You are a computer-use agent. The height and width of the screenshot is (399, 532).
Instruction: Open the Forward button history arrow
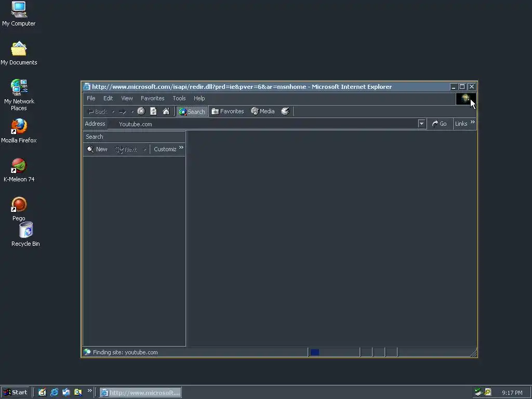click(132, 112)
